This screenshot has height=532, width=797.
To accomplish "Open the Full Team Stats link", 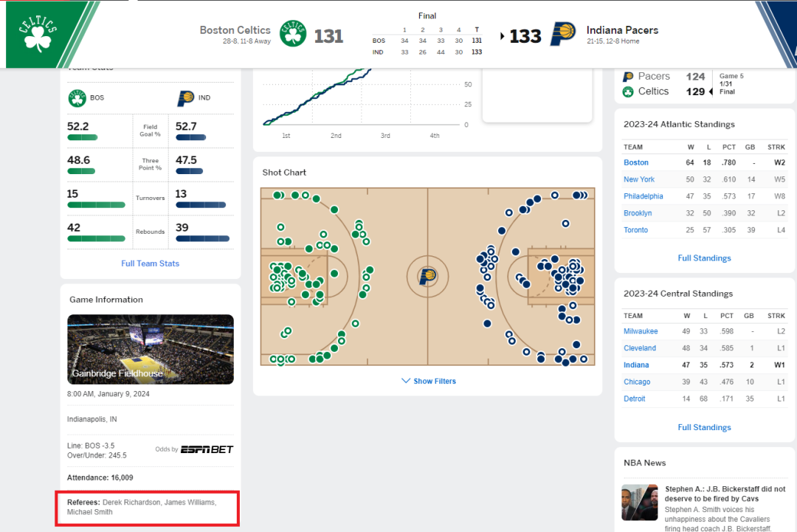I will (x=150, y=263).
